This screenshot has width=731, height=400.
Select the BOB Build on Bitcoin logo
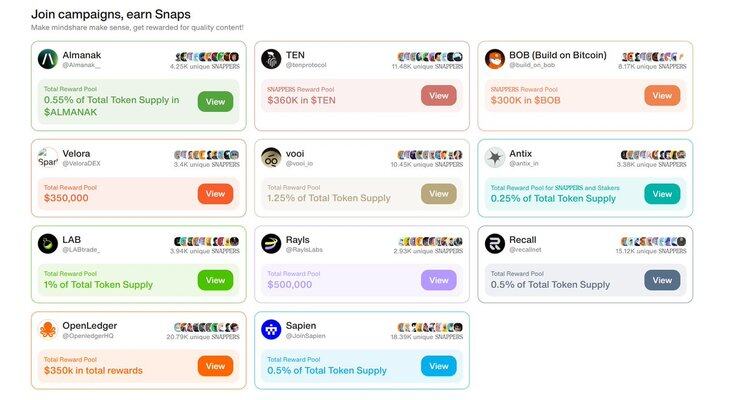(495, 59)
